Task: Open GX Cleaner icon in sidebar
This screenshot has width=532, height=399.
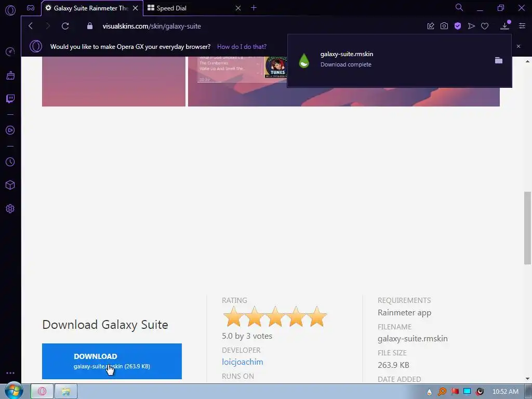Action: [10, 75]
